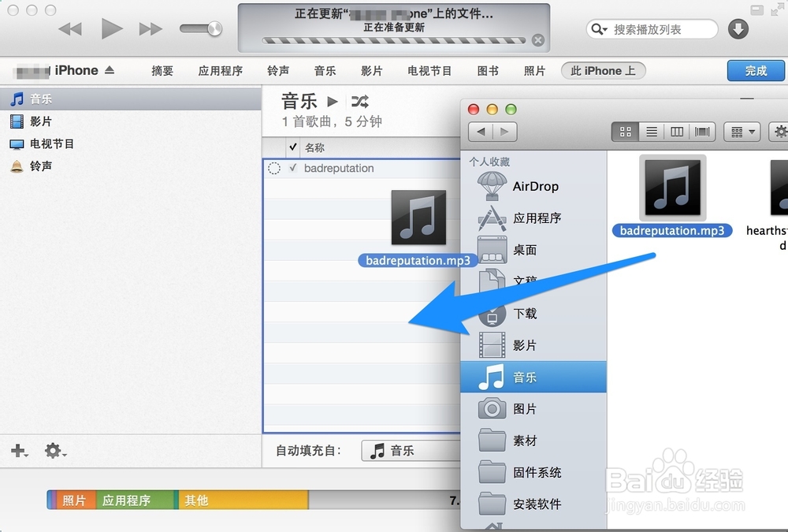Eject the connected iPhone
This screenshot has width=788, height=532.
110,70
